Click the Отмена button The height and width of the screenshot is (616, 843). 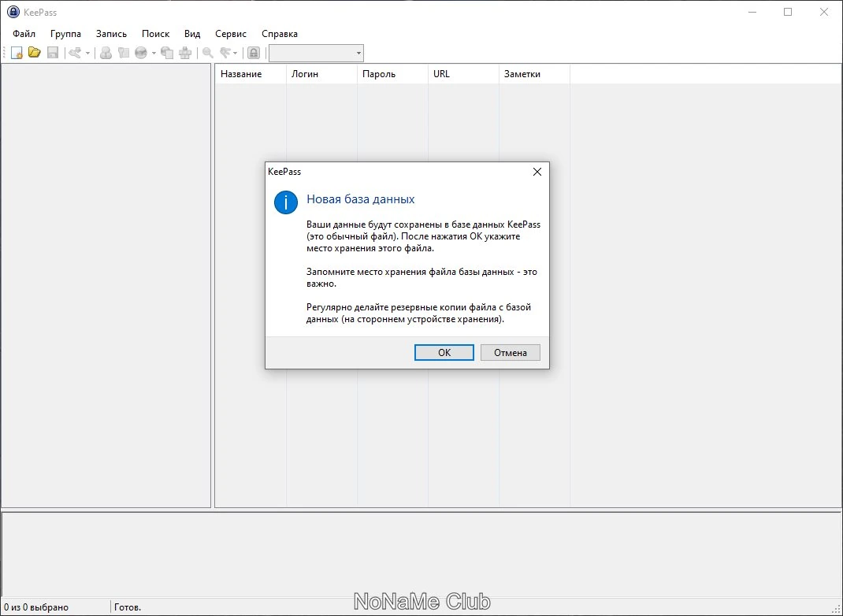[511, 353]
